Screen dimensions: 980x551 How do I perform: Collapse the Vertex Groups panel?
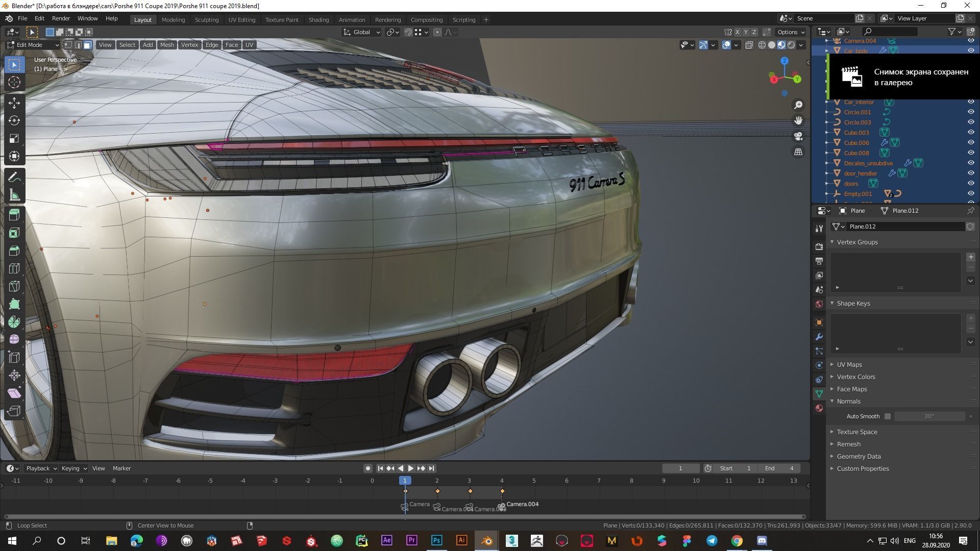pos(857,242)
